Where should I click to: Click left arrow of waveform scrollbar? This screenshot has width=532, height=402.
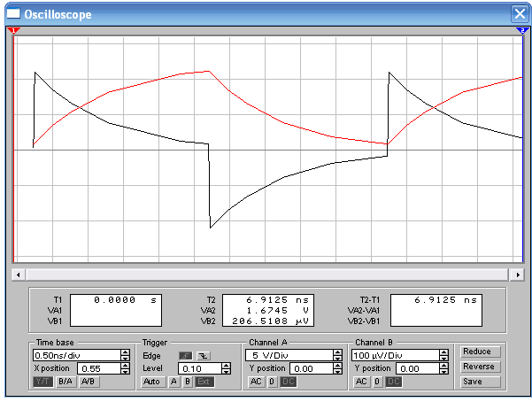tap(19, 274)
